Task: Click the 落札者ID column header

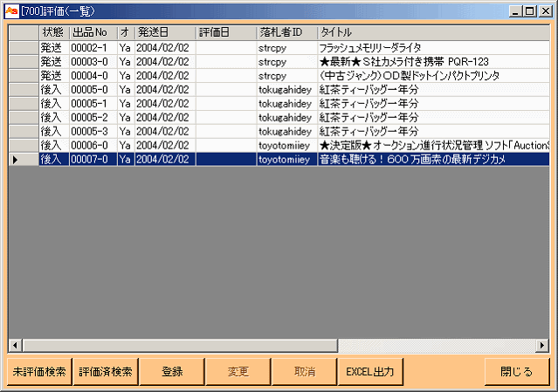Action: point(287,32)
